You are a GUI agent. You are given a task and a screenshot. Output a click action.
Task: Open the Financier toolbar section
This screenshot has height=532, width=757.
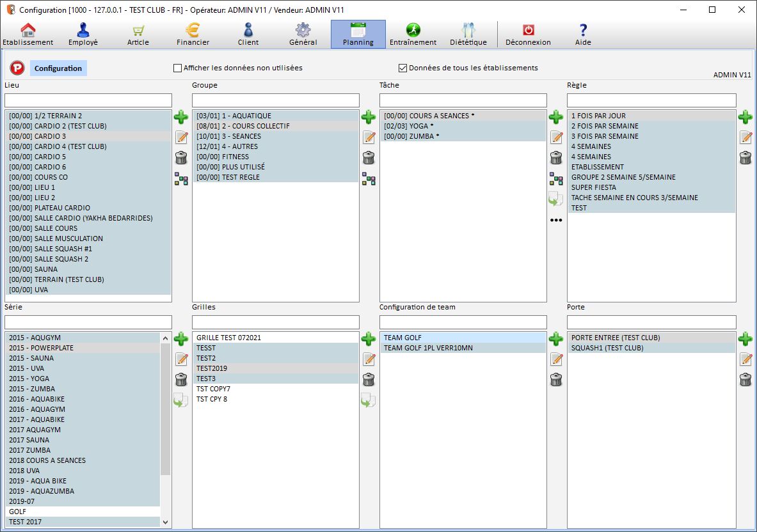tap(193, 35)
